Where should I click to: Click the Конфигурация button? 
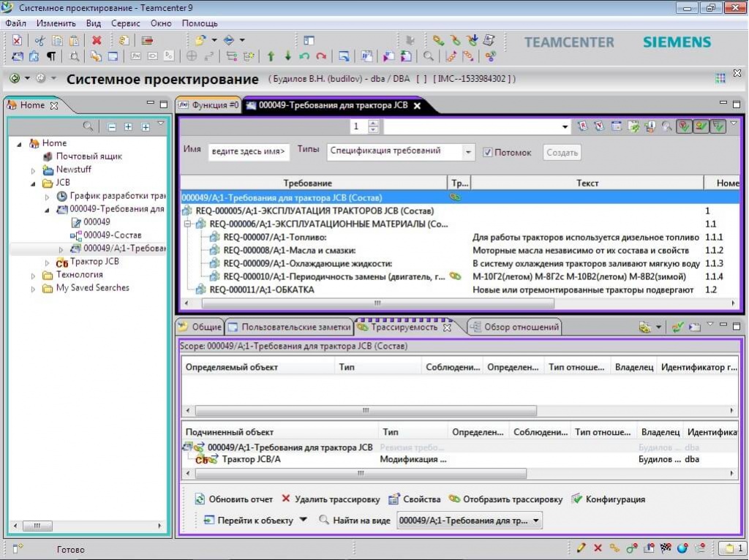[x=608, y=499]
